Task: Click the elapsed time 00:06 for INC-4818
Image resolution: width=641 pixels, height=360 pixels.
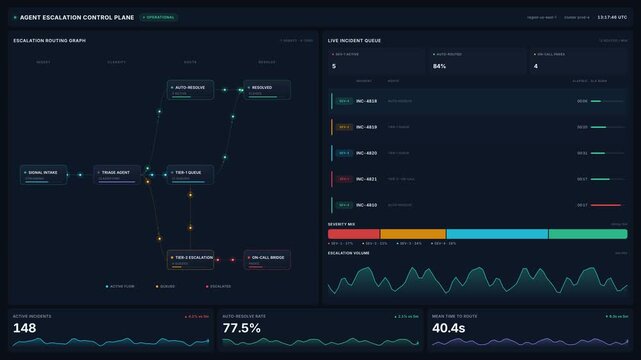Action: [582, 101]
